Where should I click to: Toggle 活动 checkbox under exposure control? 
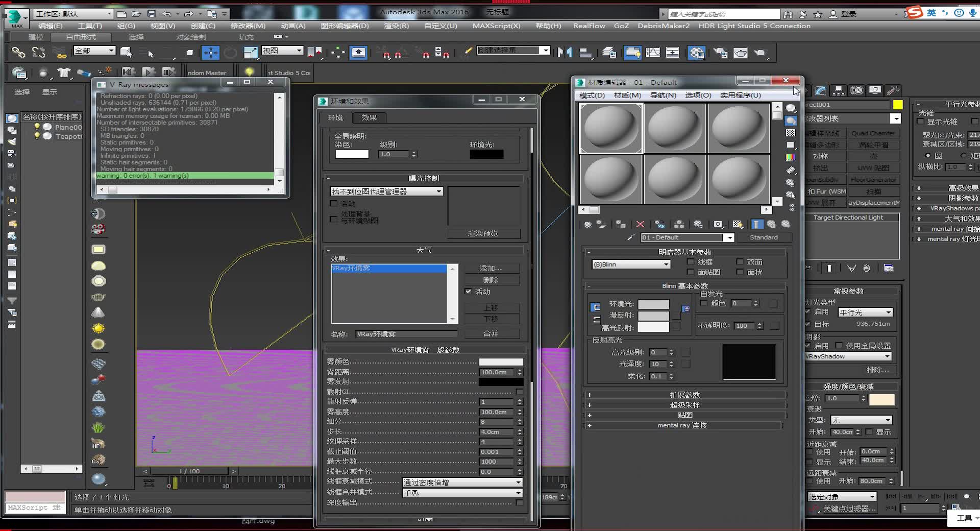point(334,204)
